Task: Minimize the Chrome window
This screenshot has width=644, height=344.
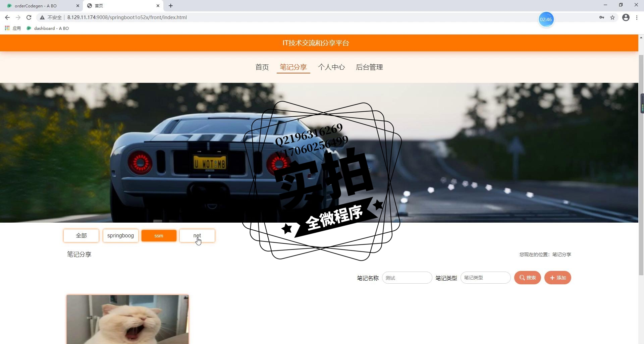Action: pyautogui.click(x=605, y=5)
